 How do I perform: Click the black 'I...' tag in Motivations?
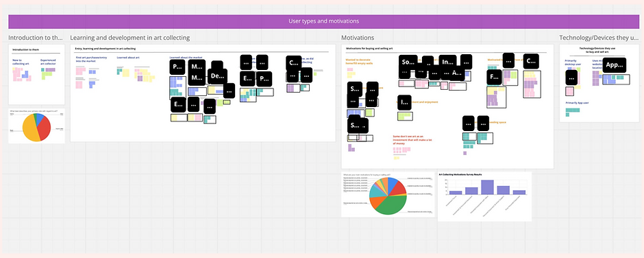click(404, 103)
